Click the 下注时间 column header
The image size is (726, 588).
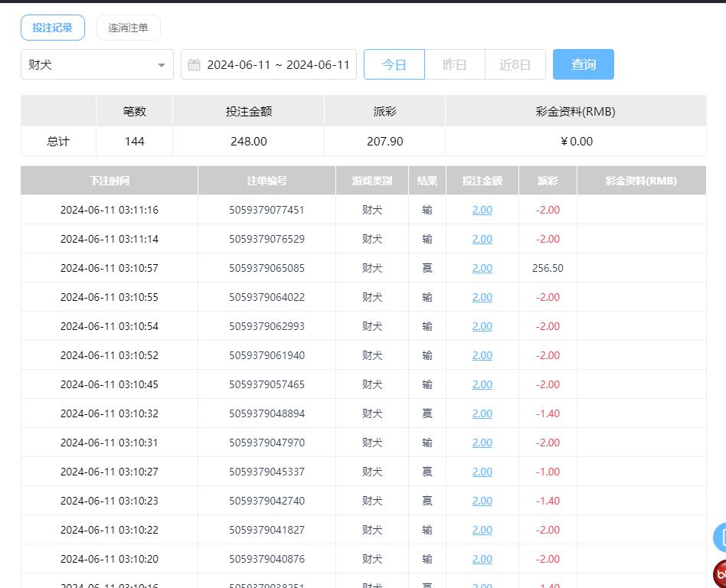(109, 181)
